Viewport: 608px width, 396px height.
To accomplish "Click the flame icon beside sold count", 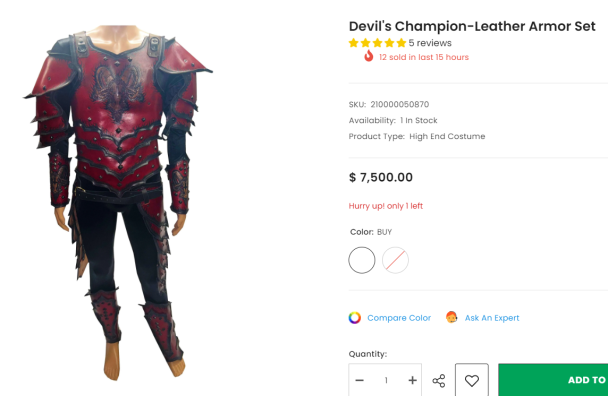I will 368,56.
